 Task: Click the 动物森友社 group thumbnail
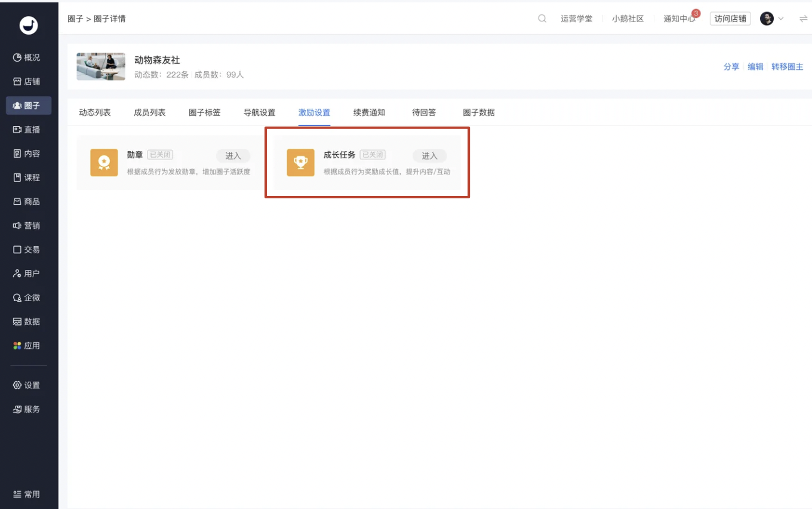click(x=101, y=66)
